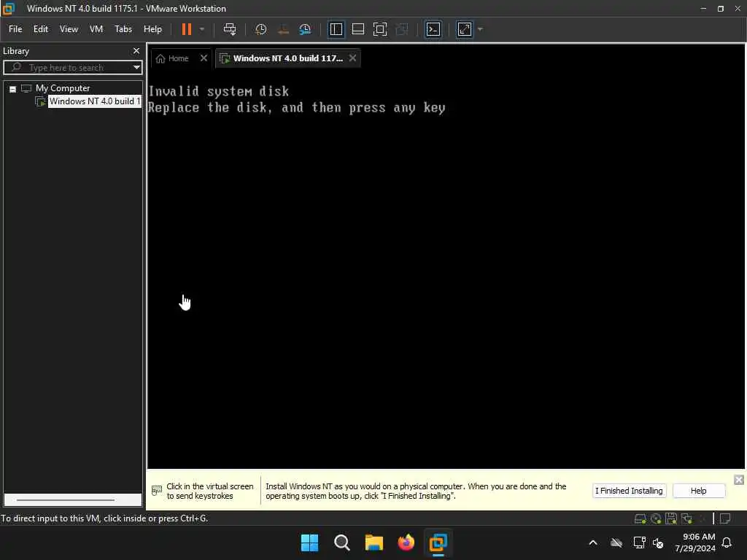This screenshot has width=747, height=560.
Task: Open the snapshot manager
Action: pyautogui.click(x=305, y=29)
